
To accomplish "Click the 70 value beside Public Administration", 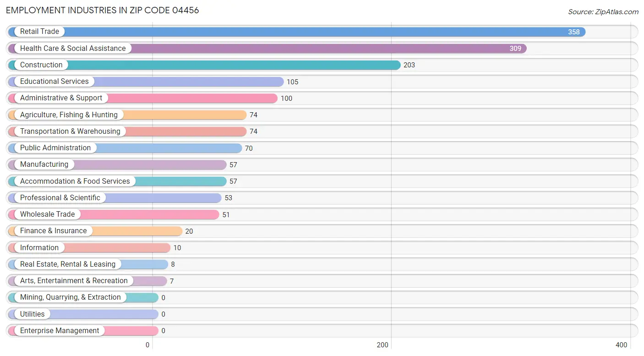I will pos(249,148).
